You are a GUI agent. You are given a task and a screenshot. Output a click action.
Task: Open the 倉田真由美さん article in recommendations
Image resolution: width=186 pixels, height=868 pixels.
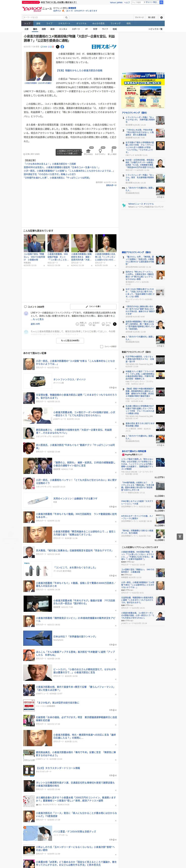pos(74,431)
